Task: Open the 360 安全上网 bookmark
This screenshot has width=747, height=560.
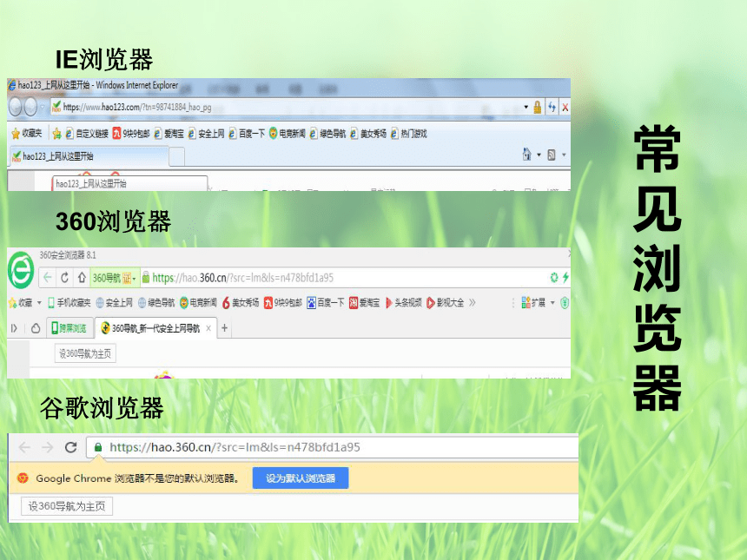Action: coord(115,302)
